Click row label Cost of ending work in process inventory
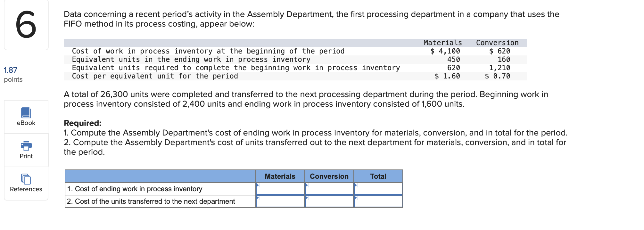 [x=135, y=189]
